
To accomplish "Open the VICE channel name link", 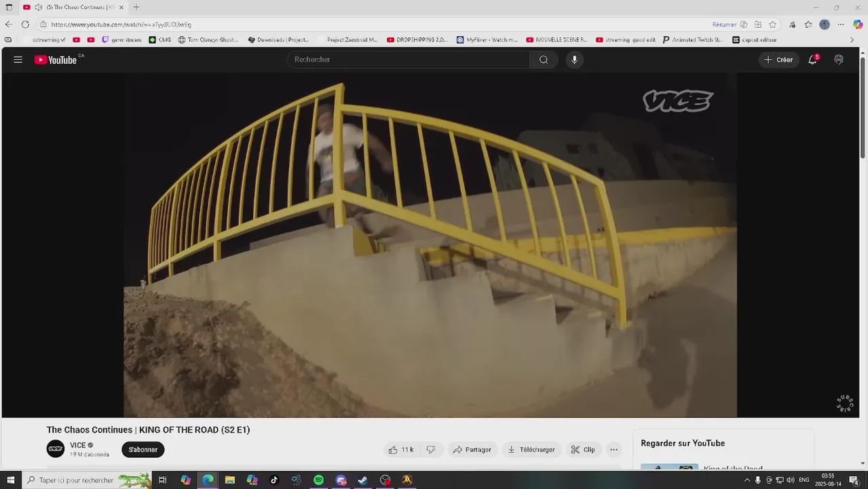I will click(x=78, y=446).
